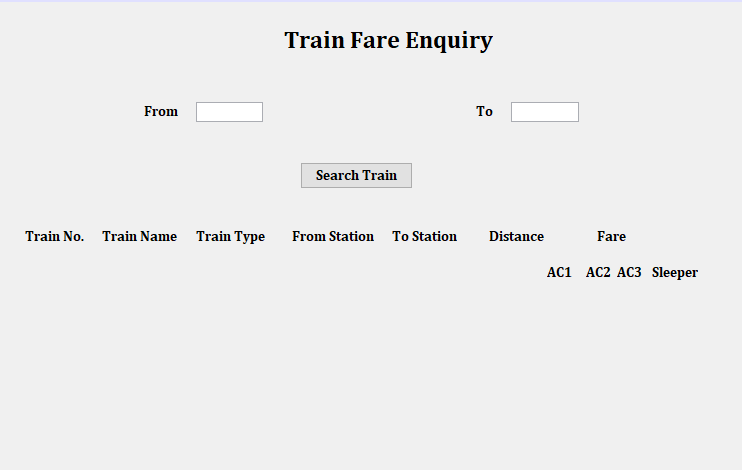742x470 pixels.
Task: Click the To label
Action: click(x=484, y=112)
